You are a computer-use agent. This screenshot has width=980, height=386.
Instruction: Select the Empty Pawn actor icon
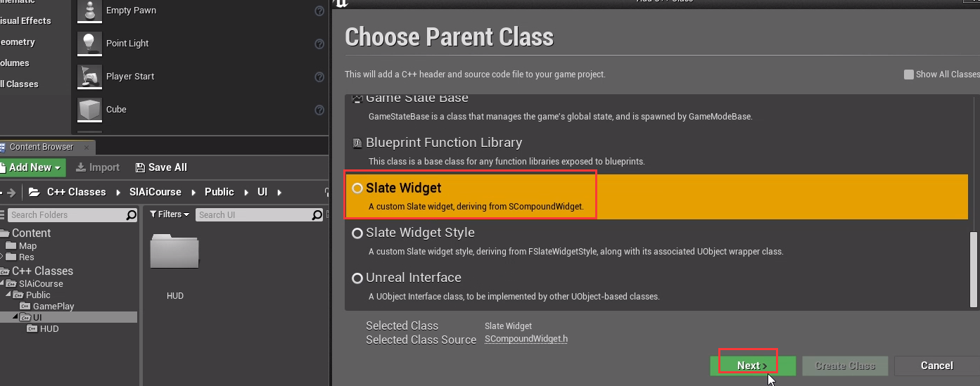tap(89, 11)
